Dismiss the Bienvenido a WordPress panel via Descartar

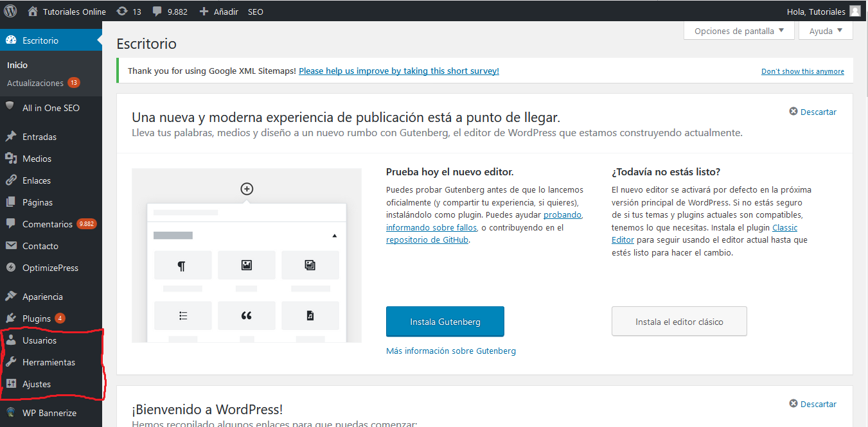(x=813, y=404)
